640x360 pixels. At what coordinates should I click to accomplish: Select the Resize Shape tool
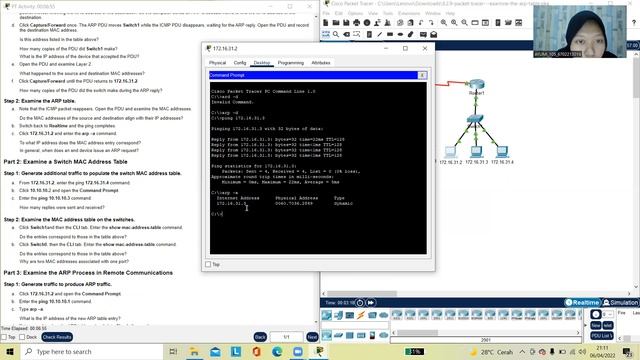coord(357,35)
